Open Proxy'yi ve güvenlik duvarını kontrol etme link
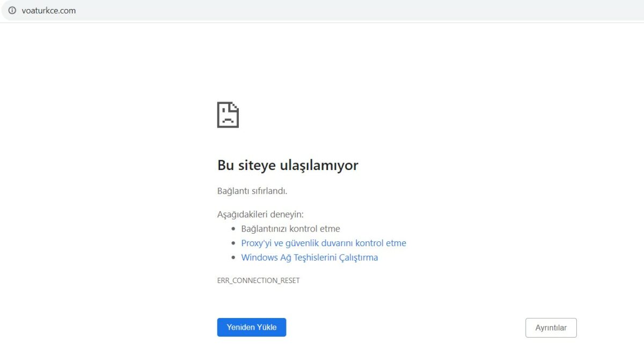This screenshot has width=644, height=363. click(324, 243)
